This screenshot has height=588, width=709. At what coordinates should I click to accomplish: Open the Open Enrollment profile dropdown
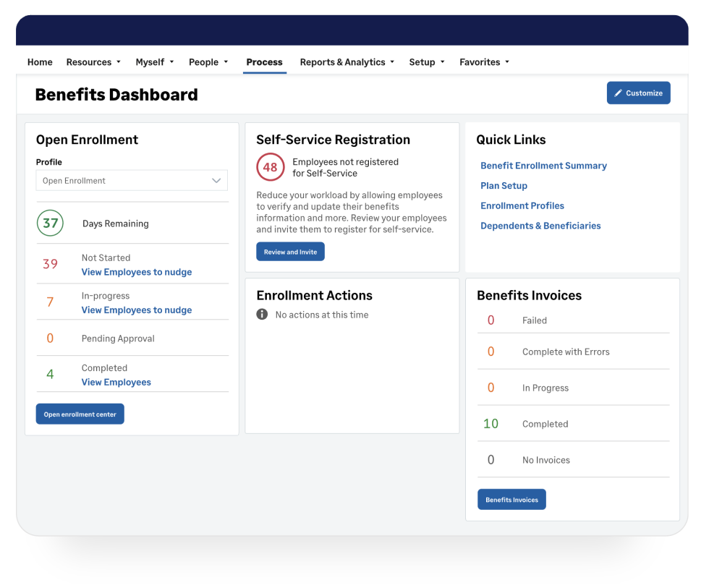(132, 181)
